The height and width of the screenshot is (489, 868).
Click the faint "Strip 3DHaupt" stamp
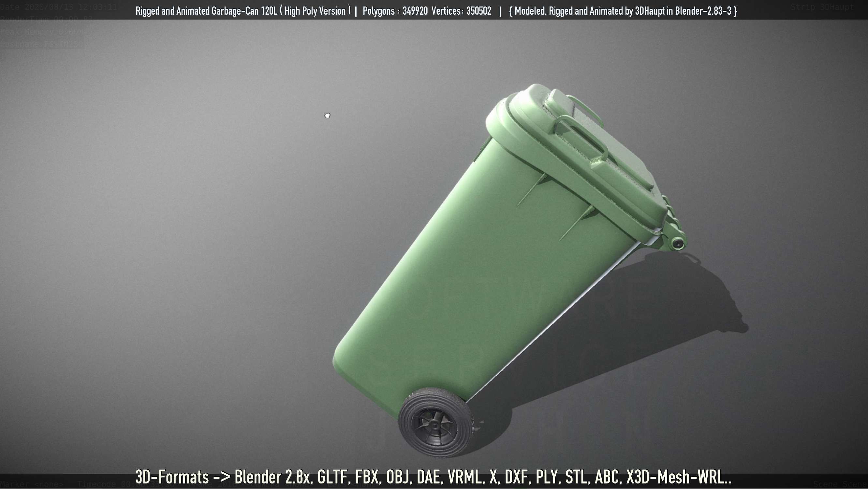[822, 7]
